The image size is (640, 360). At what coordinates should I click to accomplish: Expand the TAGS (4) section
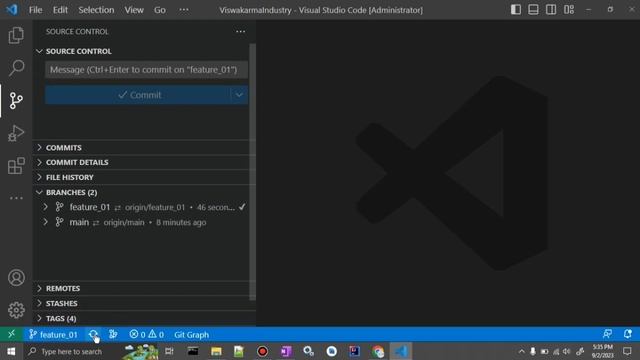(141, 318)
